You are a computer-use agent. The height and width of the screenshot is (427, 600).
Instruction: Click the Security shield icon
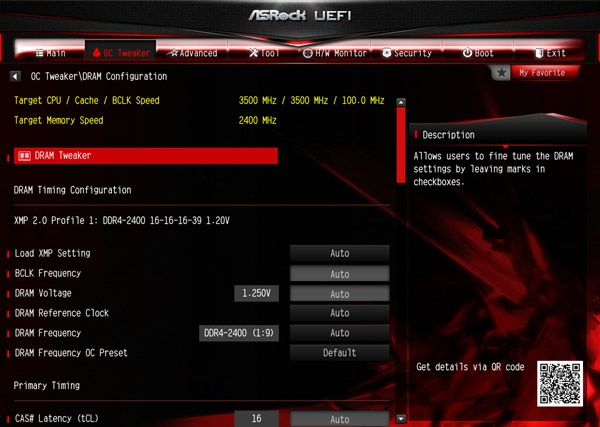coord(387,53)
